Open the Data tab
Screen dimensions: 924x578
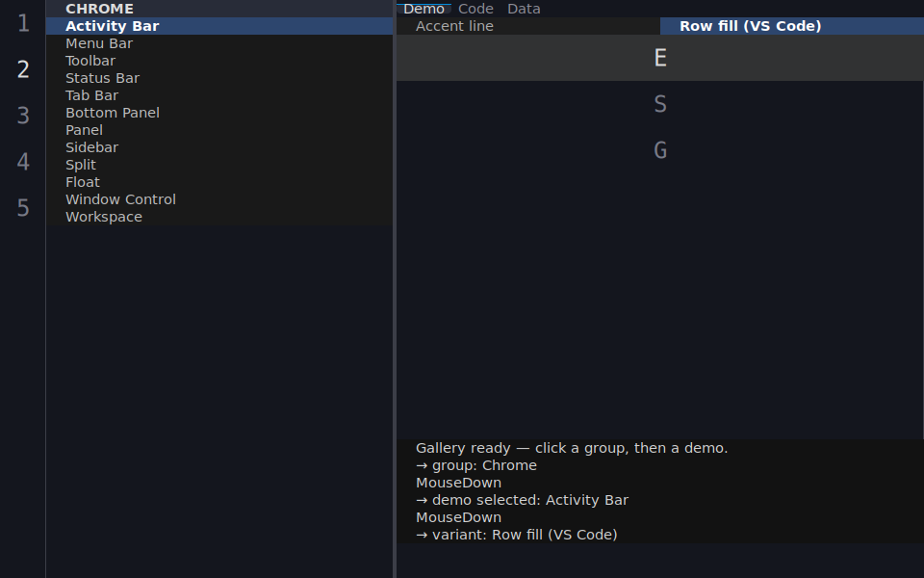click(524, 9)
